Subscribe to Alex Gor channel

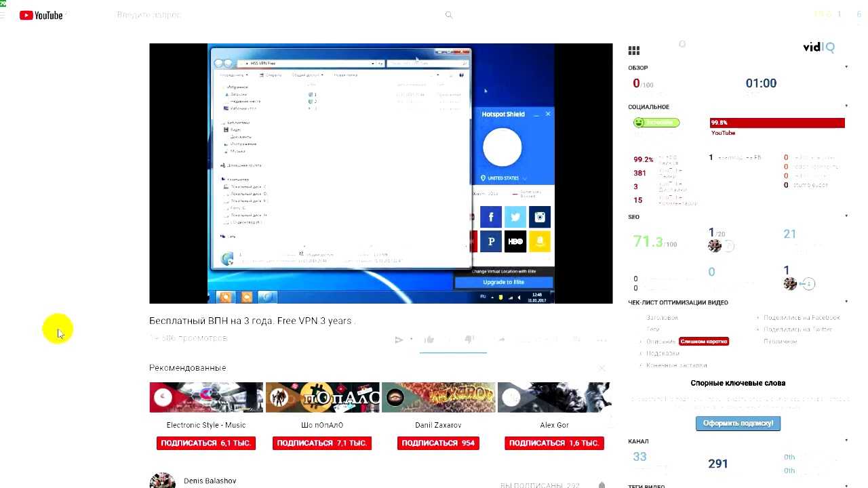point(554,443)
